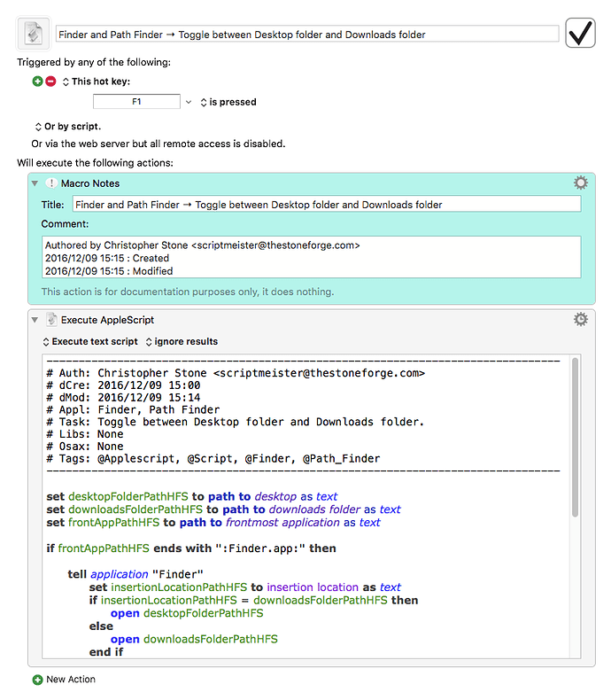Click the 'set desktopFolderPathHFS' script line

pyautogui.click(x=192, y=496)
